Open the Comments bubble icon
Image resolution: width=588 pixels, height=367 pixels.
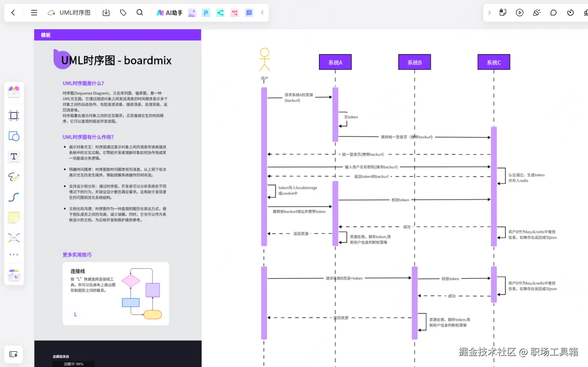point(553,12)
